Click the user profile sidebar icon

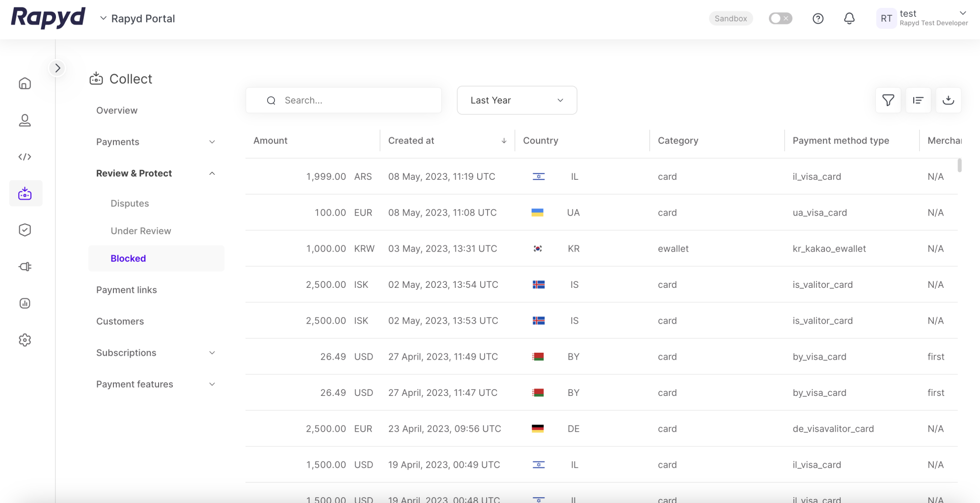(25, 120)
